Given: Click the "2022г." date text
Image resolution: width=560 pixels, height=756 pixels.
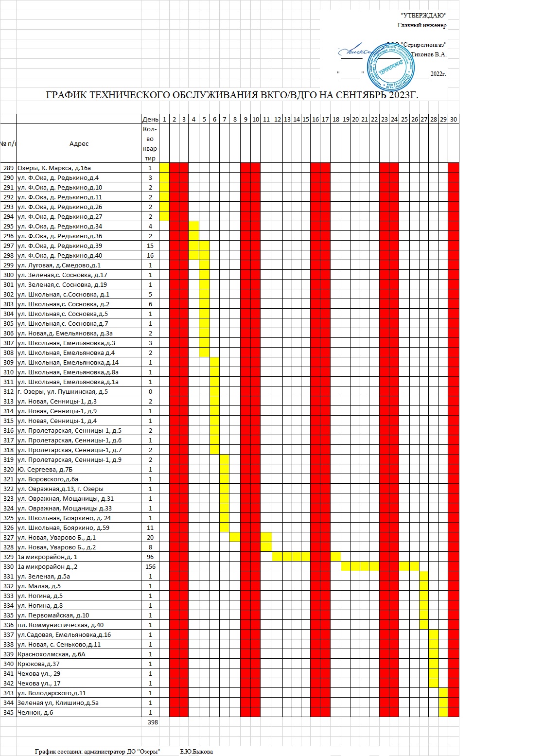Looking at the screenshot, I should coord(438,74).
